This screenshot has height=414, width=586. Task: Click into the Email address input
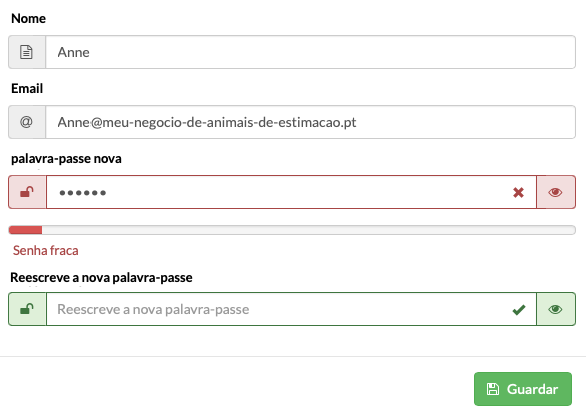[310, 122]
